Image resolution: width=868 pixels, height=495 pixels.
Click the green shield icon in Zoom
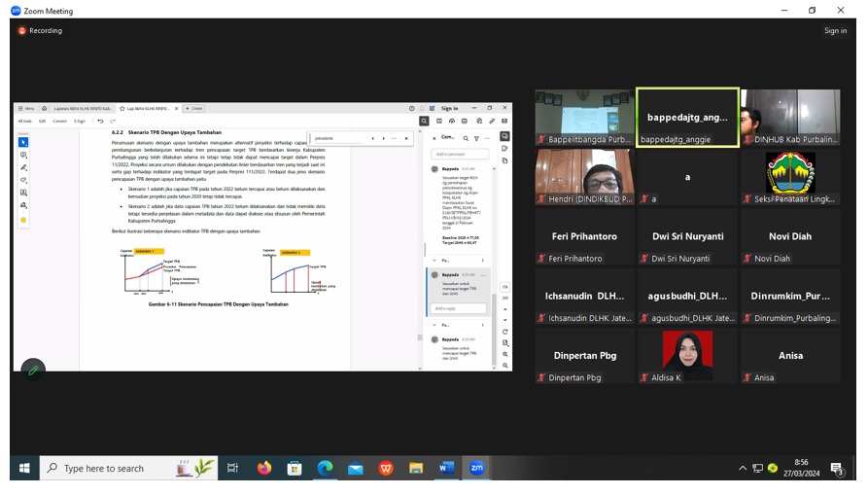point(33,370)
